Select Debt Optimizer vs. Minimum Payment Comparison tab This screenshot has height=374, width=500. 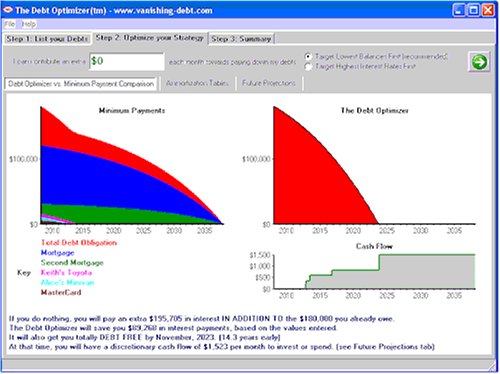(81, 84)
